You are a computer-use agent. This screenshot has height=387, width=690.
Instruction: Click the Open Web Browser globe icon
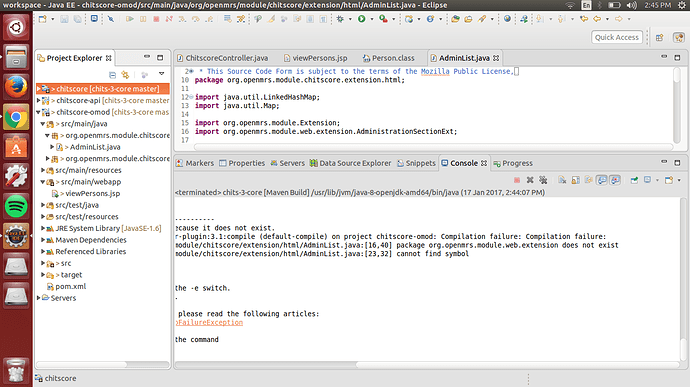click(x=507, y=19)
